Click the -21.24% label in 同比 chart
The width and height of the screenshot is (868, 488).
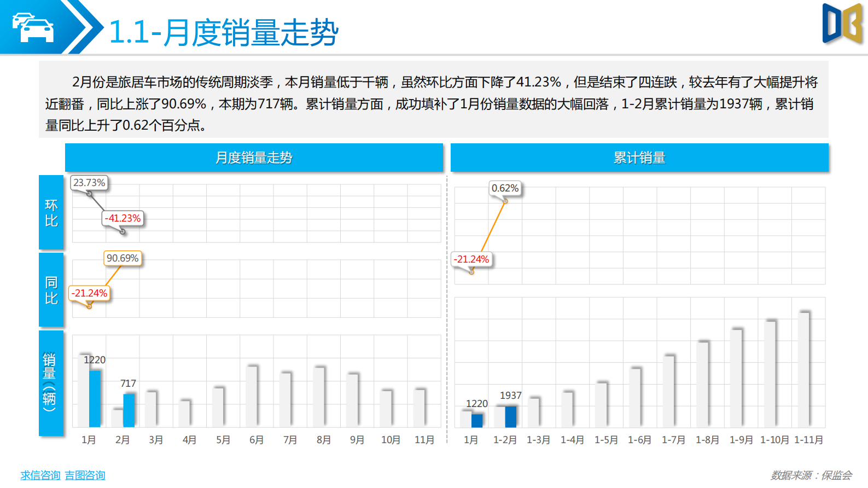click(89, 293)
